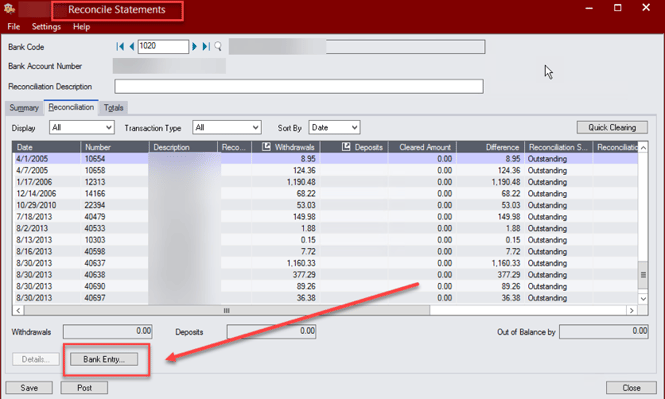Open the Help menu

81,27
